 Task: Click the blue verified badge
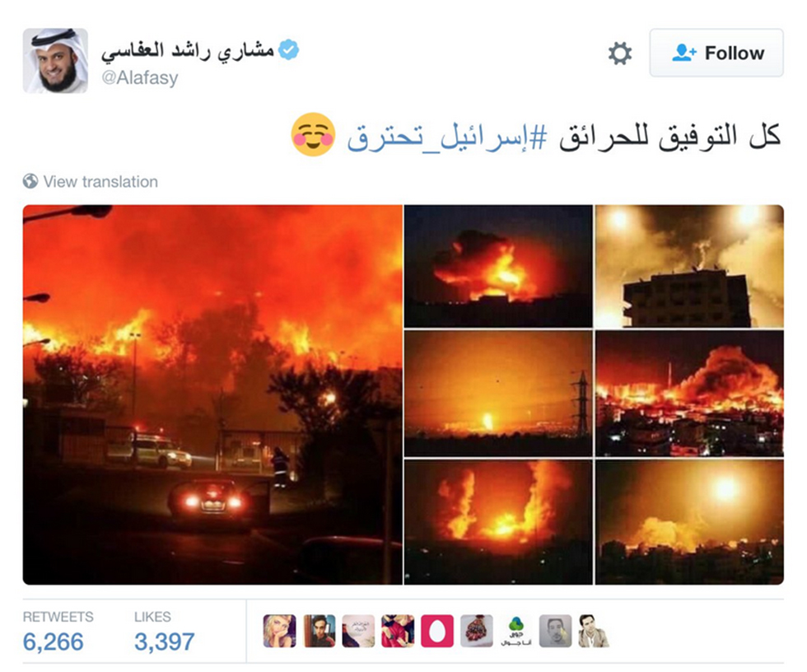pyautogui.click(x=288, y=50)
